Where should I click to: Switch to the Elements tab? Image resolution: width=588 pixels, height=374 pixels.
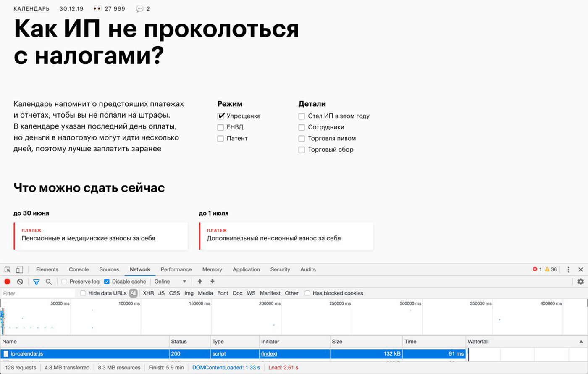47,270
